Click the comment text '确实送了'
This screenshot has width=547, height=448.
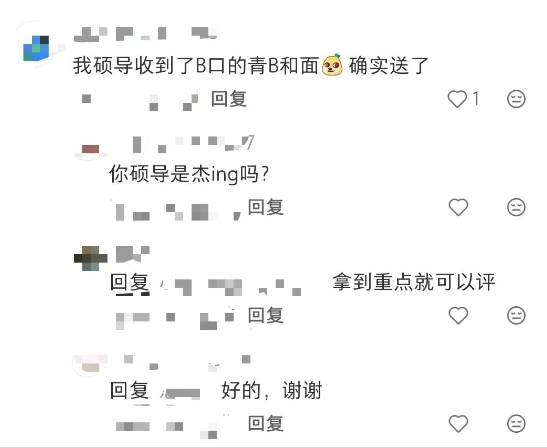click(389, 66)
